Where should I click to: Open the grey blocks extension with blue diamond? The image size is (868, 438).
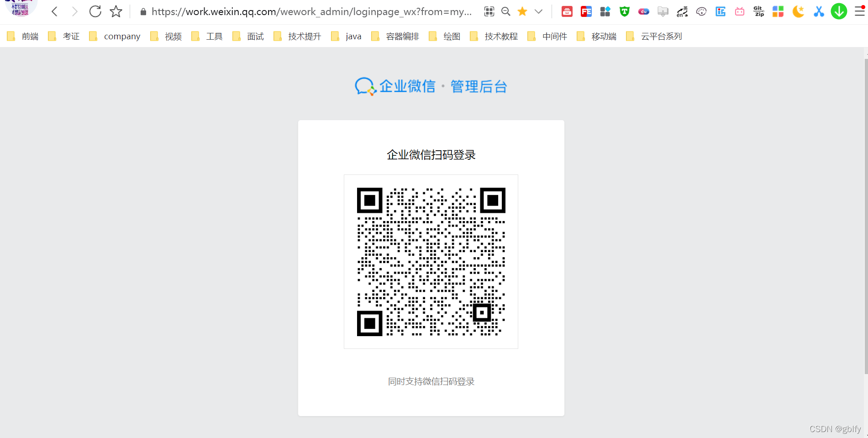point(605,11)
